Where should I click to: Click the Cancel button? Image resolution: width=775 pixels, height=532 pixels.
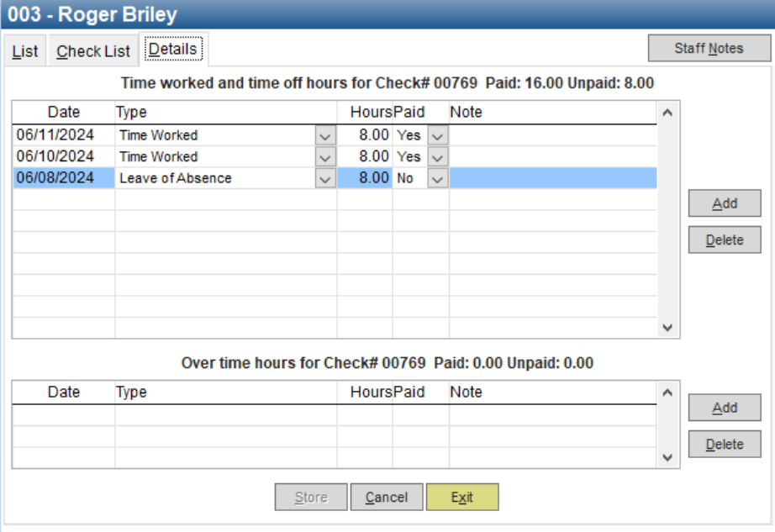pyautogui.click(x=387, y=497)
